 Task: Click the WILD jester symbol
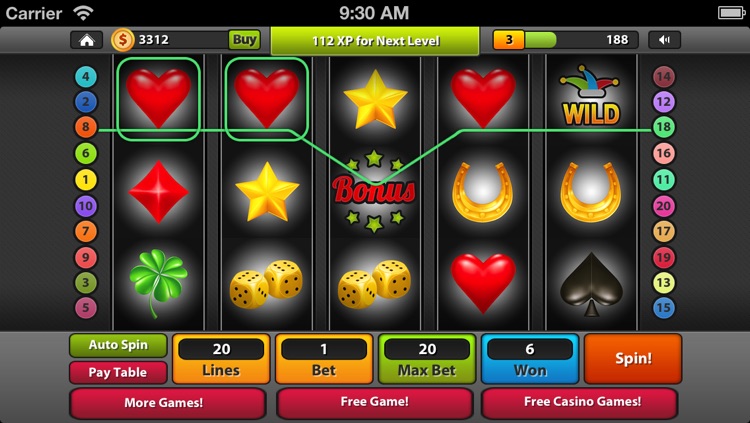[591, 96]
